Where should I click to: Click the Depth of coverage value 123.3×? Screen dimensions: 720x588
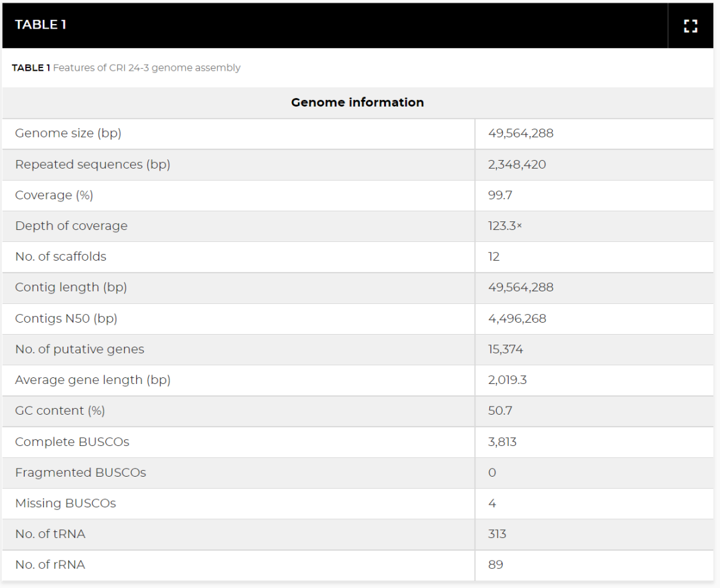coord(505,226)
